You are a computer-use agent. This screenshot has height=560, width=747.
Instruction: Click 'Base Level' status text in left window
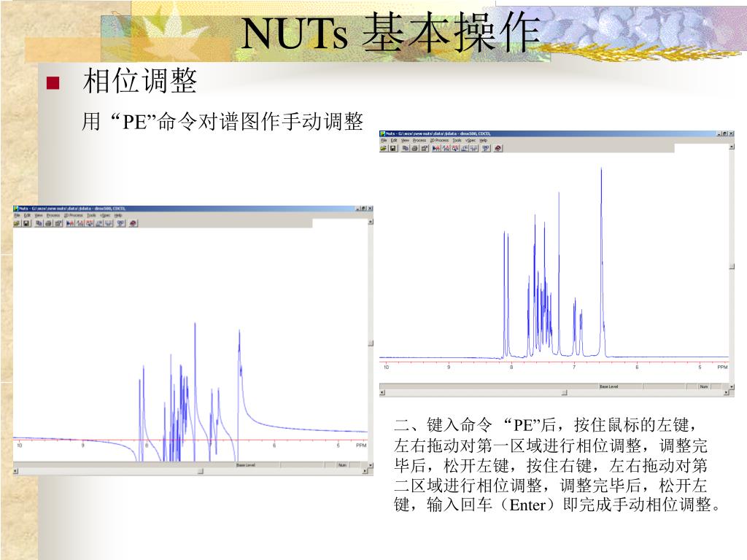[x=246, y=464]
